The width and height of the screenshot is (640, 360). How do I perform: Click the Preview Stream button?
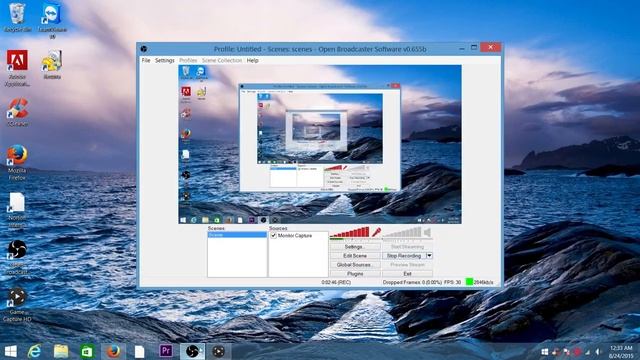tap(407, 264)
